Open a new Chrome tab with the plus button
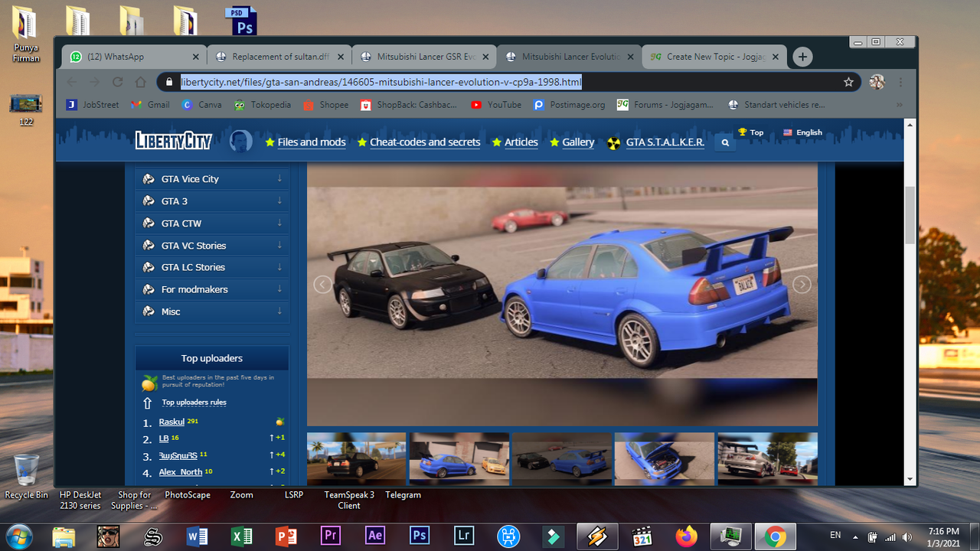This screenshot has width=980, height=551. 802,57
